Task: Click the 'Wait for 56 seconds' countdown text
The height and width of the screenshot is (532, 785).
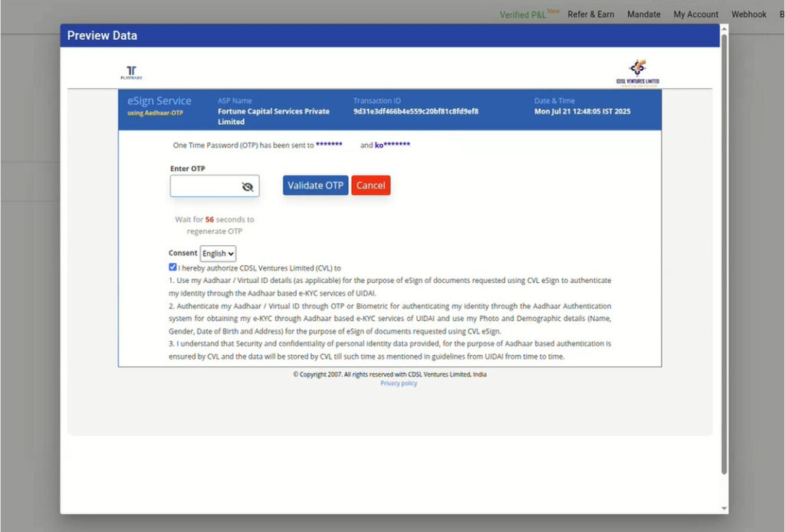Action: click(215, 225)
